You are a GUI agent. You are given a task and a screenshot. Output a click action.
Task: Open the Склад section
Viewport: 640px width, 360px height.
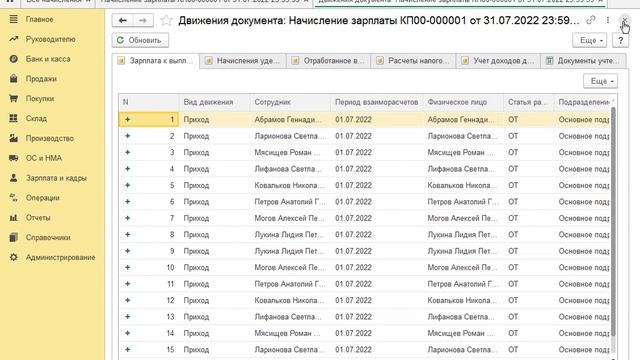pos(36,118)
